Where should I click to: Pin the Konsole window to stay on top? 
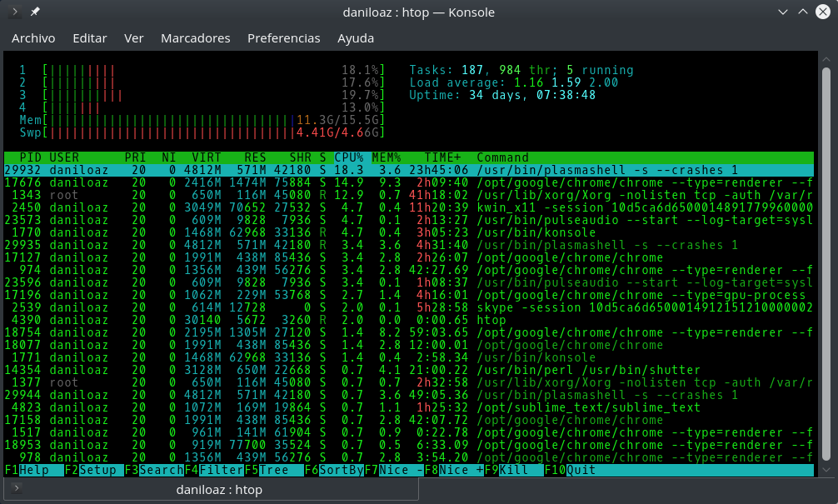[x=33, y=12]
